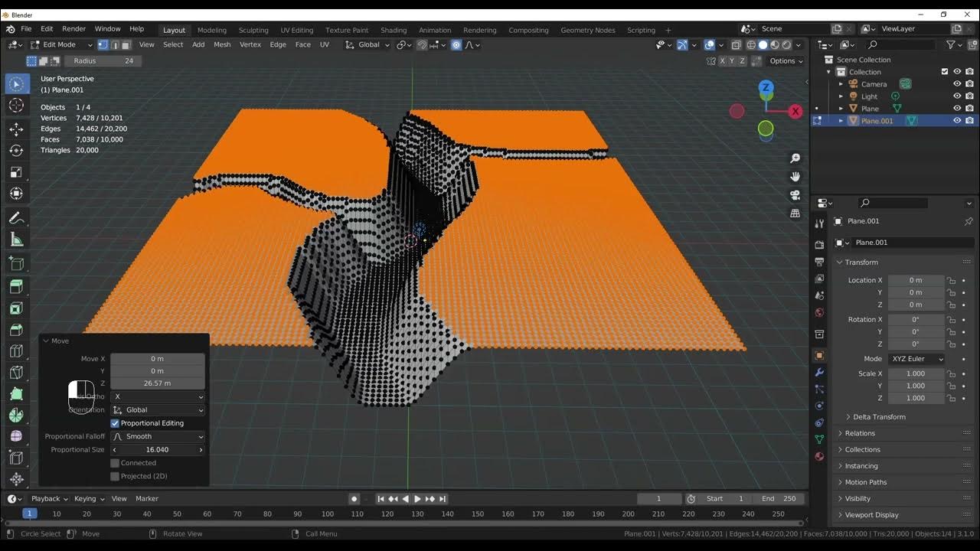Select the Bevel tool

click(16, 330)
